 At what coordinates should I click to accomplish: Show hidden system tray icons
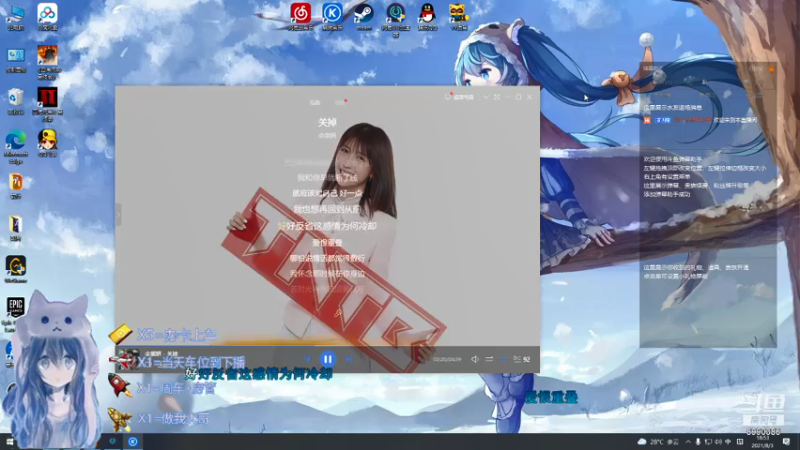688,442
